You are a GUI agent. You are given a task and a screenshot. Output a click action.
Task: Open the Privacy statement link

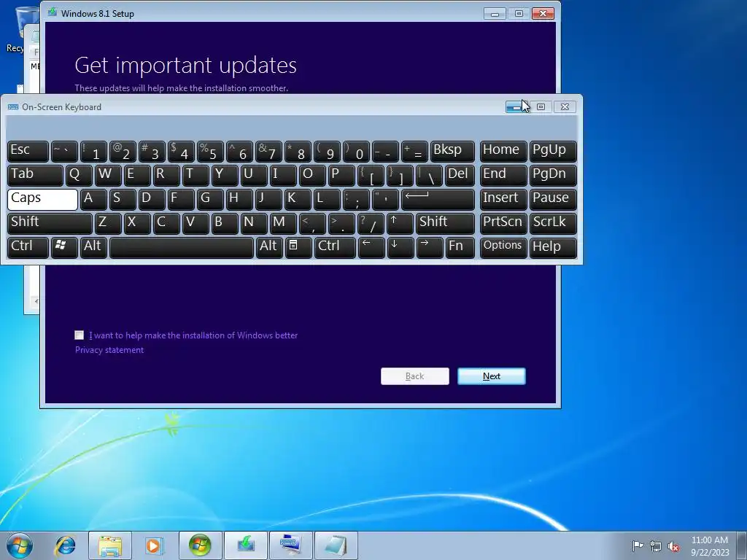(109, 350)
